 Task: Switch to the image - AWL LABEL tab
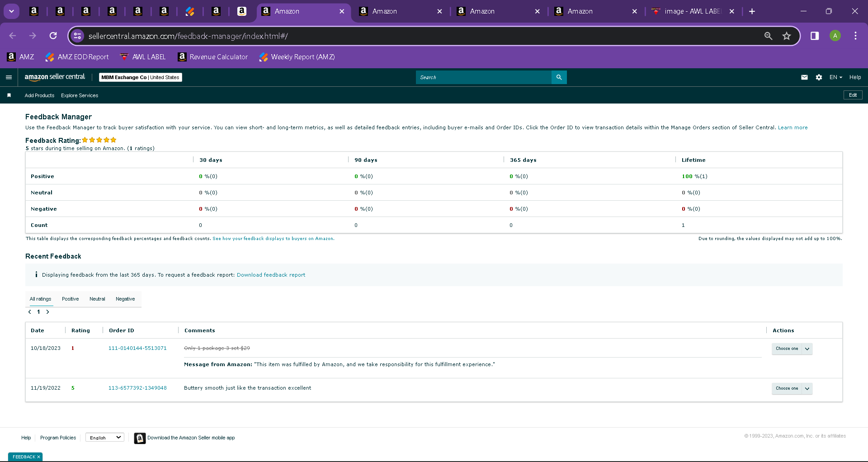tap(692, 11)
